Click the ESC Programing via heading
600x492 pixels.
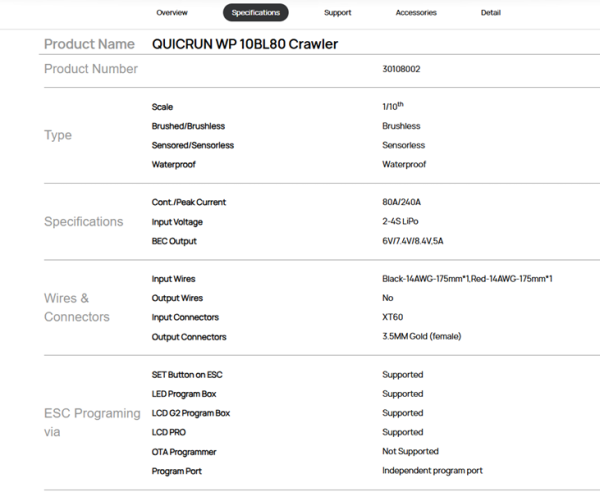tap(92, 423)
